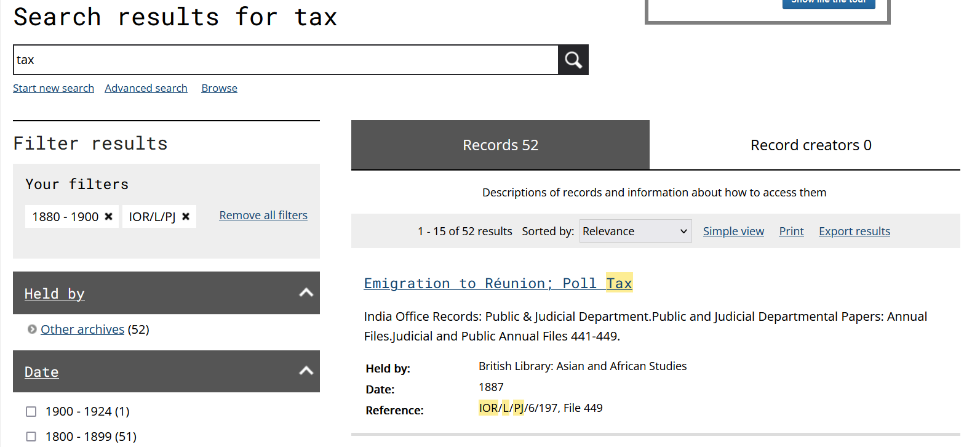Image resolution: width=980 pixels, height=447 pixels.
Task: Switch to Simple view
Action: tap(733, 232)
